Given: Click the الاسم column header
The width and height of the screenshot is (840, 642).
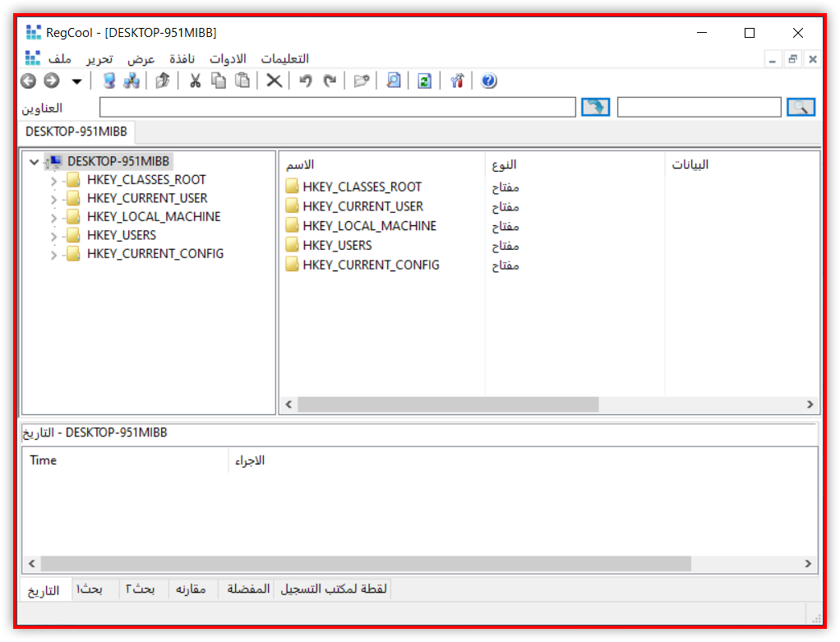Looking at the screenshot, I should (382, 164).
